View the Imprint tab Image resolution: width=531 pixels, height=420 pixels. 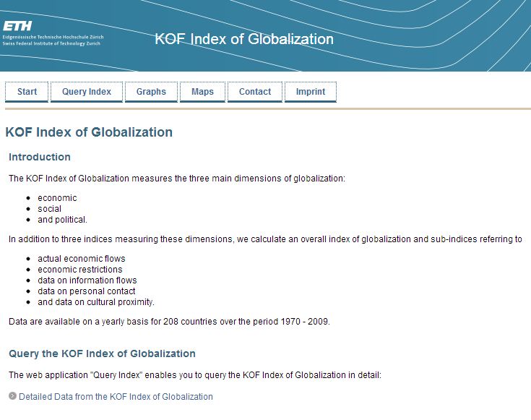pyautogui.click(x=311, y=92)
